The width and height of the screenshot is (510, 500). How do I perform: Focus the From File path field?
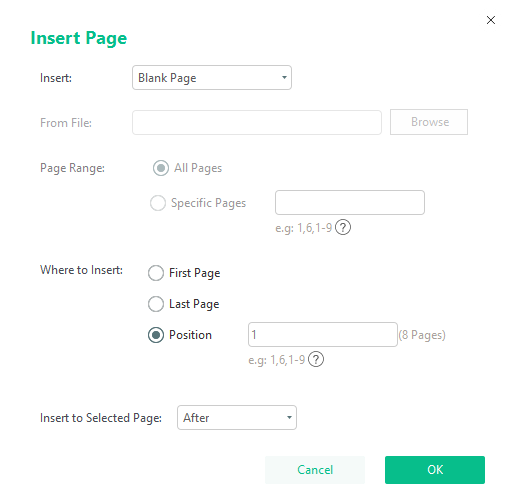point(257,123)
